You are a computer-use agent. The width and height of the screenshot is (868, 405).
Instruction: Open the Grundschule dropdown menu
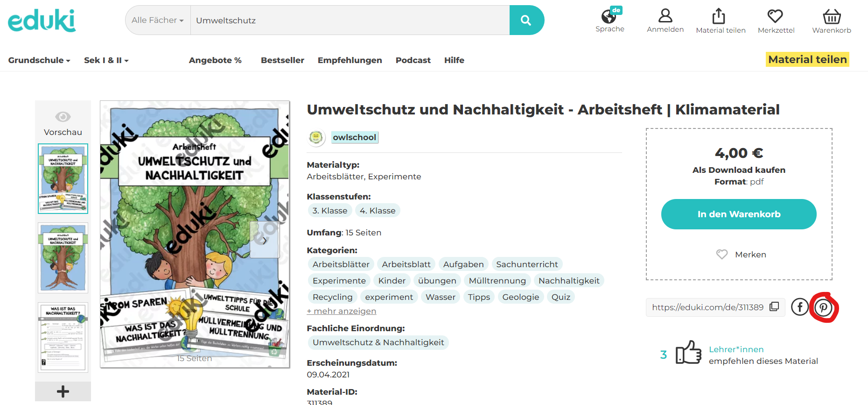point(39,60)
